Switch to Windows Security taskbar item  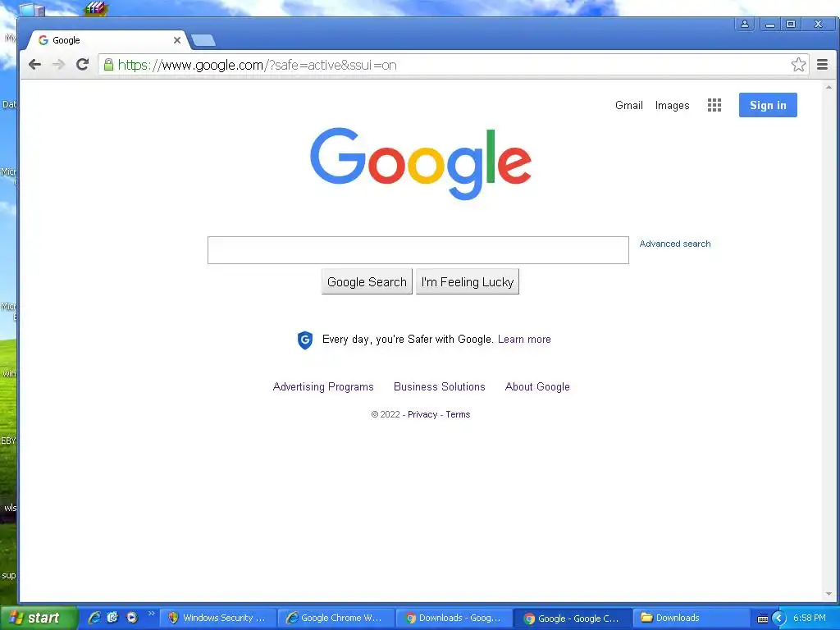coord(217,619)
